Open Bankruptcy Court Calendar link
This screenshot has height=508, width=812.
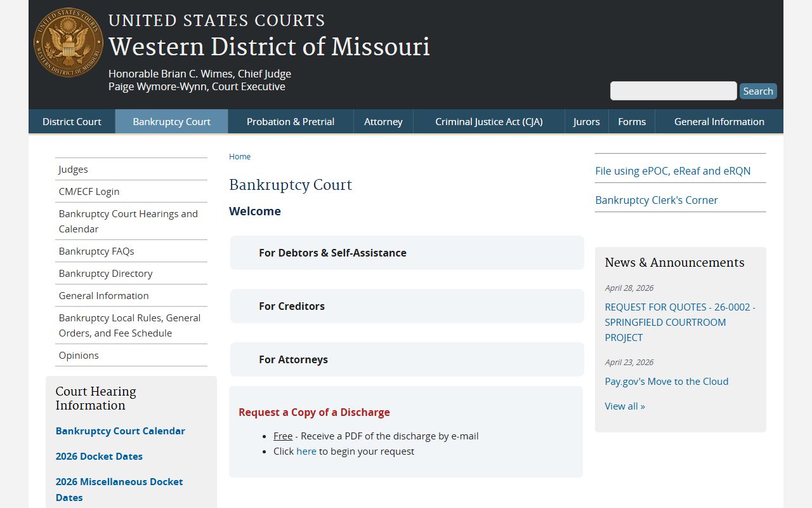121,431
